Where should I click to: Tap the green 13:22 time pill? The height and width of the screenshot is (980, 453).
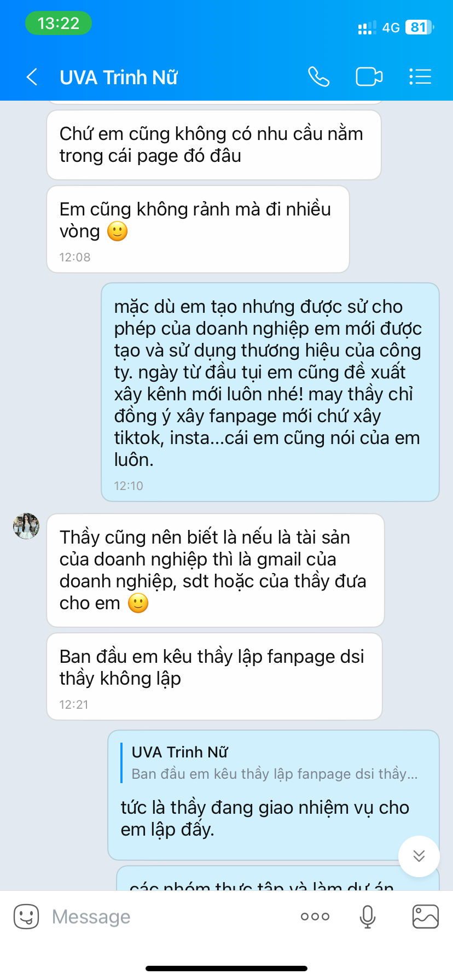[59, 24]
